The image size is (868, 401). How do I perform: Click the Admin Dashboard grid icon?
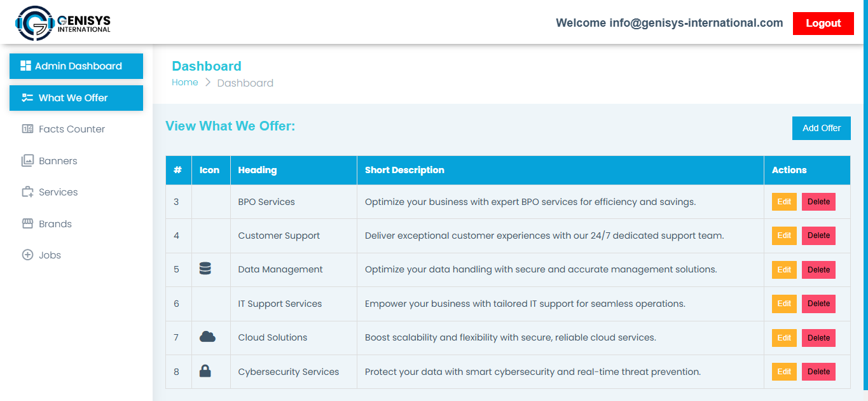26,66
